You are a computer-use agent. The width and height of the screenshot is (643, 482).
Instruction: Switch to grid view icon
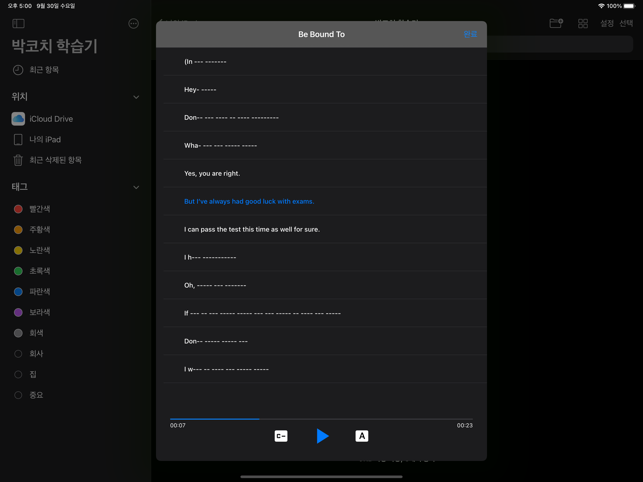click(583, 23)
